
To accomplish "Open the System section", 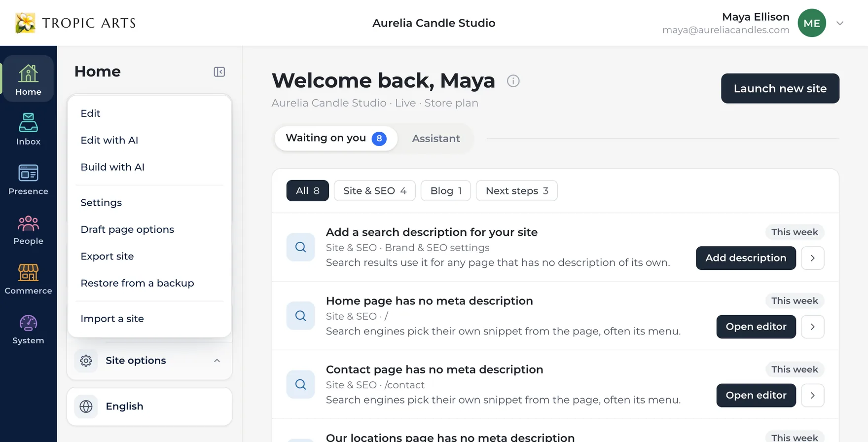I will click(28, 329).
